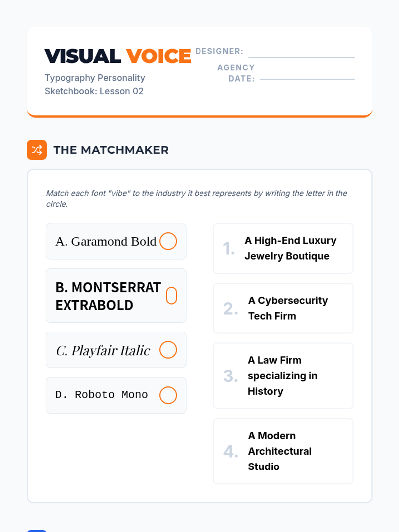This screenshot has width=399, height=532.
Task: Select the circle beside Playfair Italic
Action: pyautogui.click(x=168, y=350)
